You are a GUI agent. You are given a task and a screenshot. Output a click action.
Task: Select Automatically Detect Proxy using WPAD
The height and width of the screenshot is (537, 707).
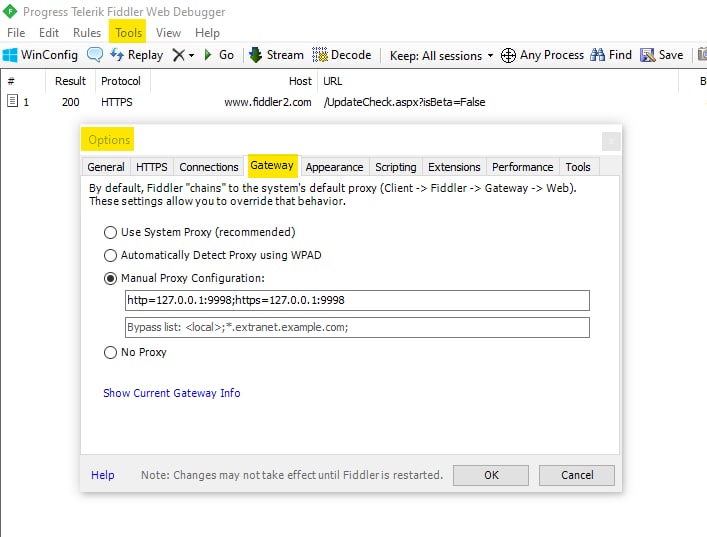pos(110,255)
